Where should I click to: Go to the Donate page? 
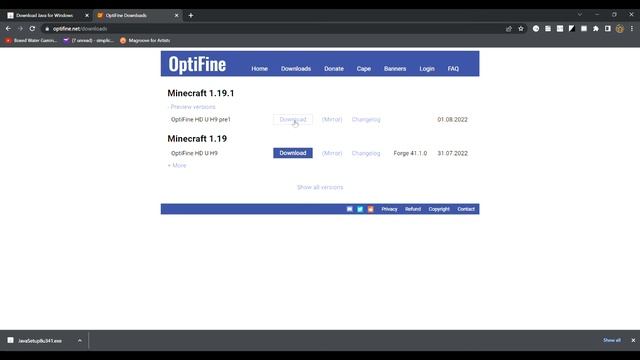334,69
